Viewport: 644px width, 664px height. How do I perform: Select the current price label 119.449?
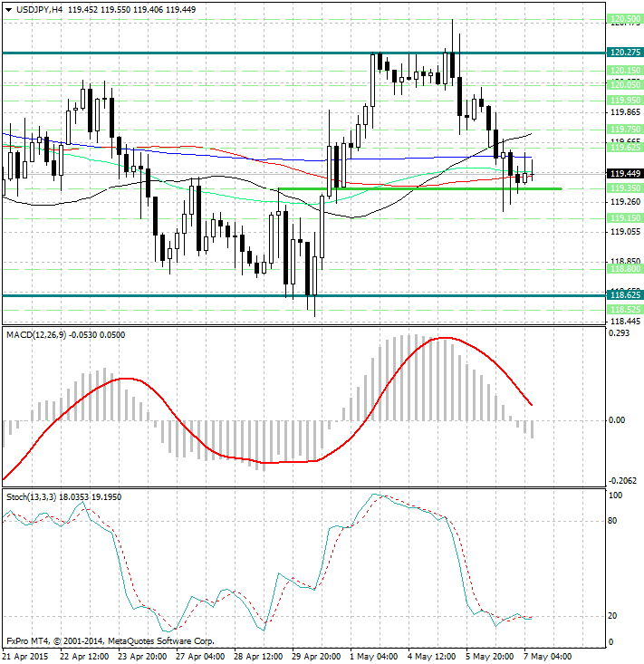pyautogui.click(x=625, y=173)
